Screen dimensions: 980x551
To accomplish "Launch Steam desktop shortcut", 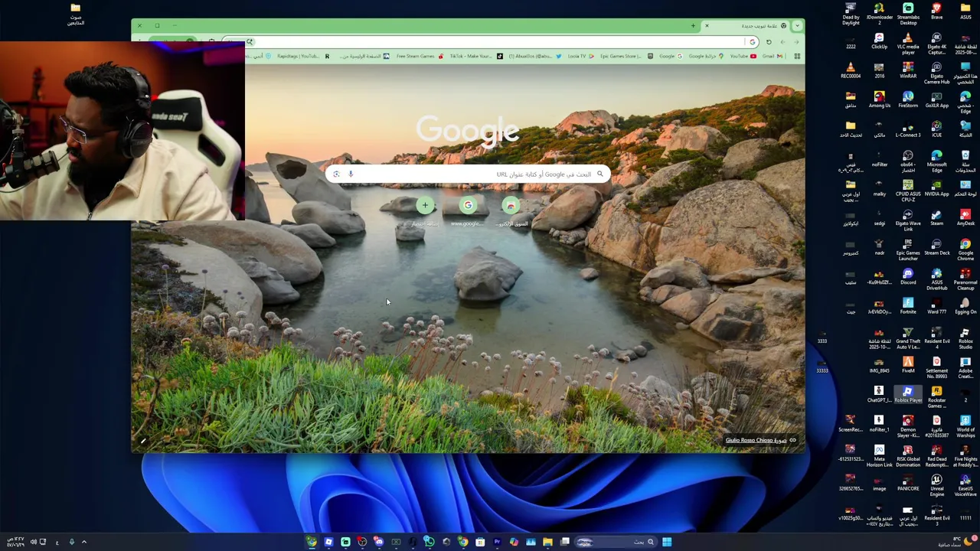I will click(936, 218).
